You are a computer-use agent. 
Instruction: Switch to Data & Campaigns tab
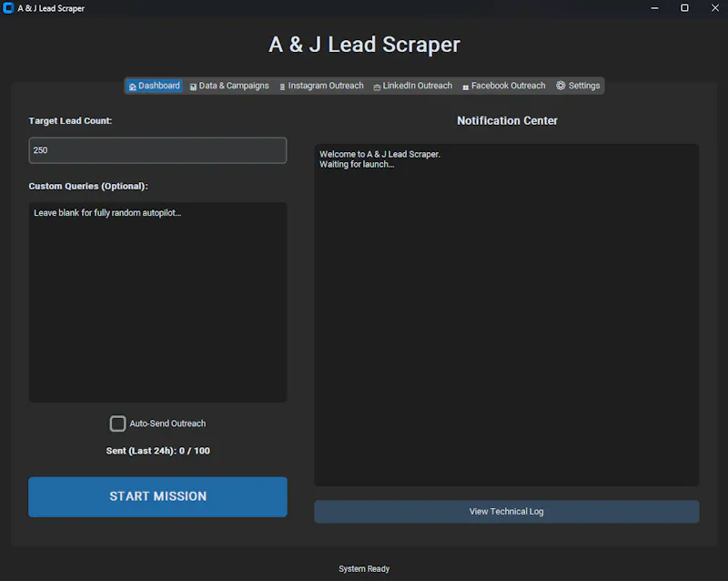coord(229,86)
